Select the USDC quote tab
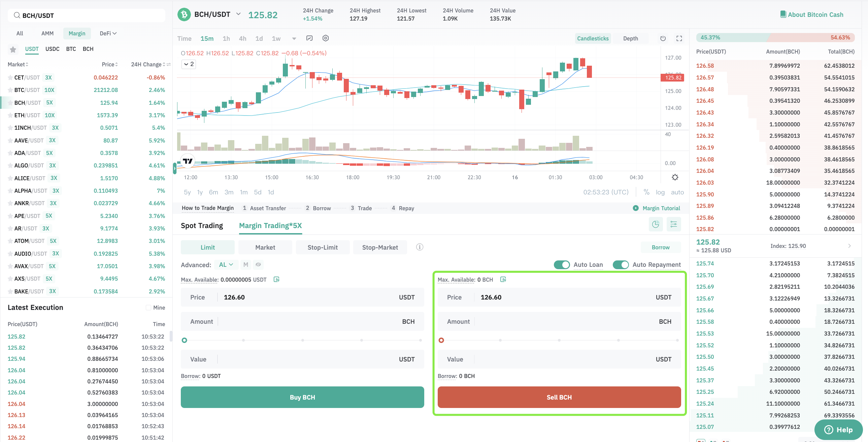This screenshot has height=442, width=868. tap(52, 49)
